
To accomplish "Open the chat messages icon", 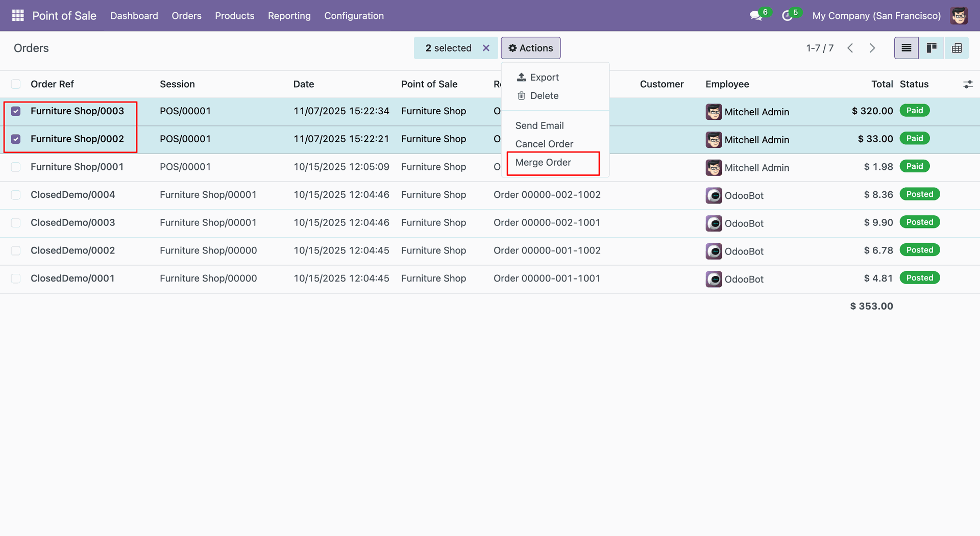I will 755,16.
